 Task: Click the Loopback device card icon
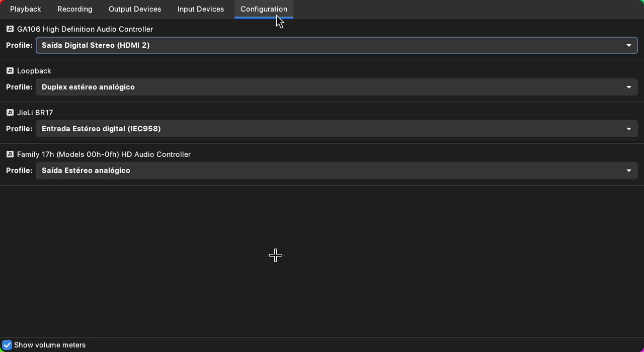point(10,71)
